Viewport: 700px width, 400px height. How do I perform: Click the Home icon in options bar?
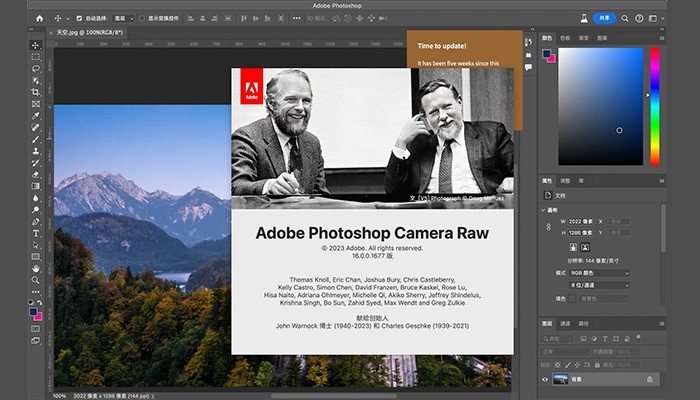[39, 18]
